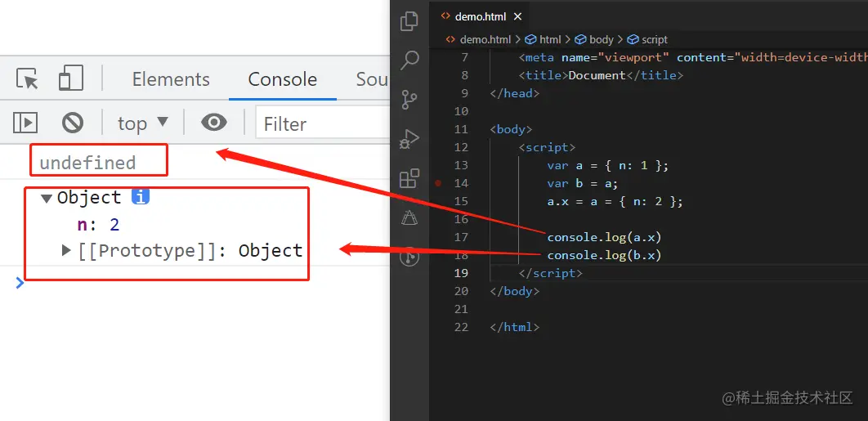
Task: Click the undefined console output
Action: 87,163
